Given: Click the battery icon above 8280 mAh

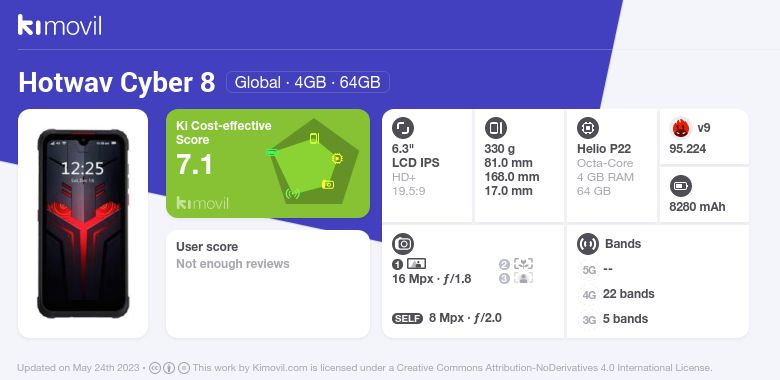Looking at the screenshot, I should [681, 187].
